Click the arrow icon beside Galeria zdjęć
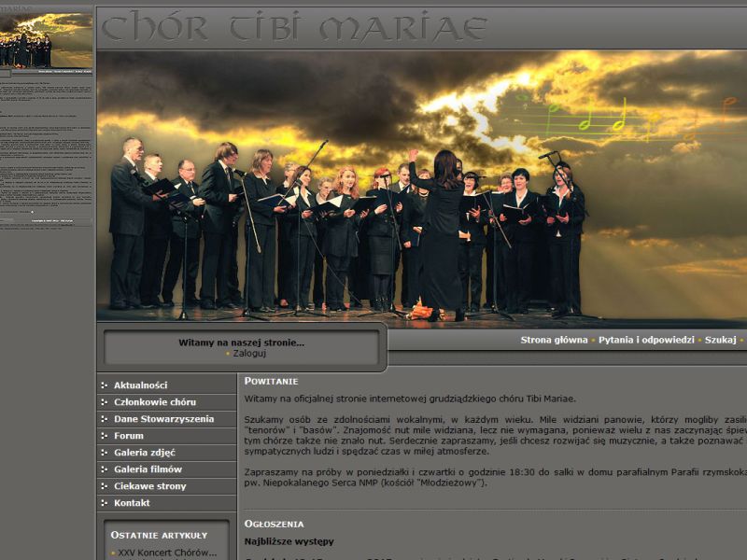This screenshot has height=560, width=747. 104,453
